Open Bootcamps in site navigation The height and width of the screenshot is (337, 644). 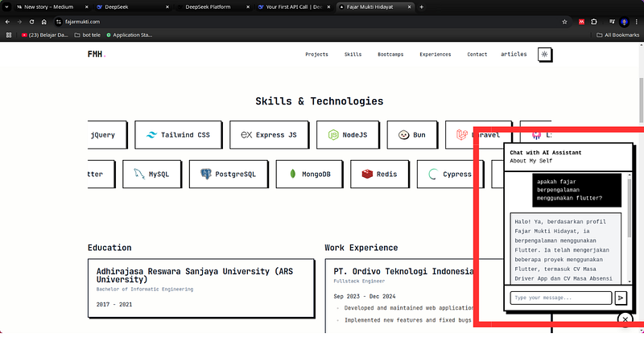click(390, 54)
